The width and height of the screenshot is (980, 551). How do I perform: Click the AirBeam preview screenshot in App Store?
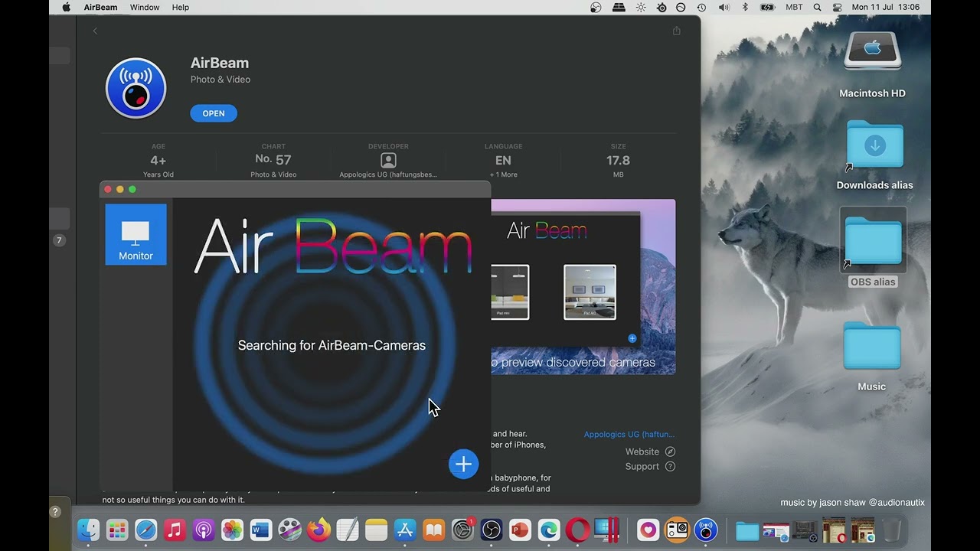583,287
